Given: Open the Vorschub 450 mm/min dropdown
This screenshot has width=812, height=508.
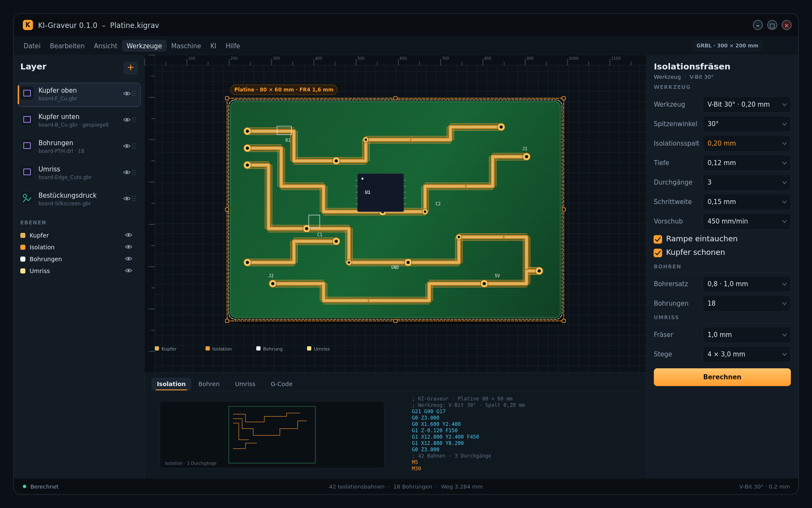Looking at the screenshot, I should point(746,221).
